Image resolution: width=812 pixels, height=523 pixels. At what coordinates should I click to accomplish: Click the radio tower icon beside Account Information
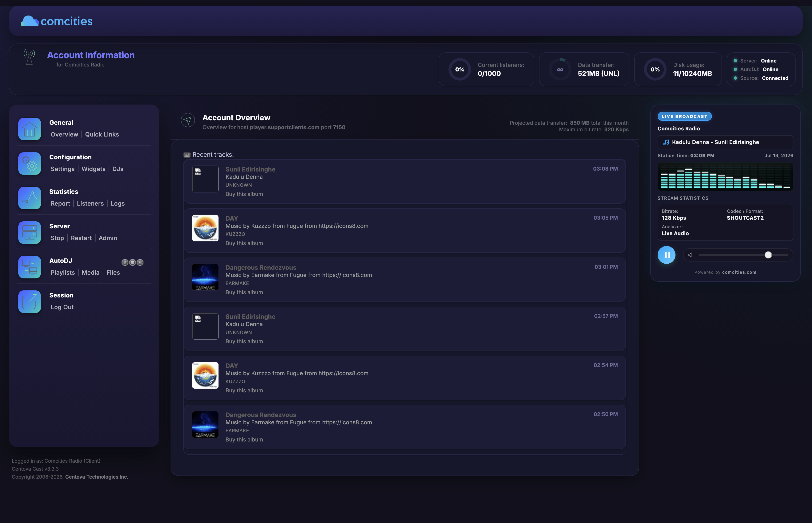pyautogui.click(x=29, y=57)
